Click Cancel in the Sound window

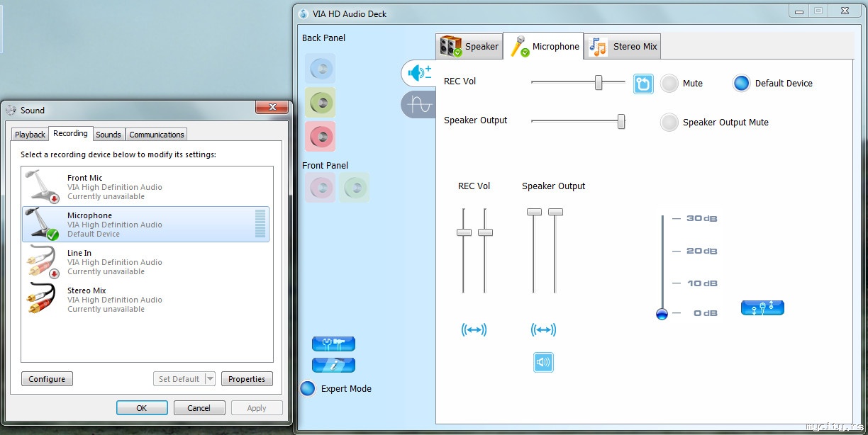click(x=199, y=408)
